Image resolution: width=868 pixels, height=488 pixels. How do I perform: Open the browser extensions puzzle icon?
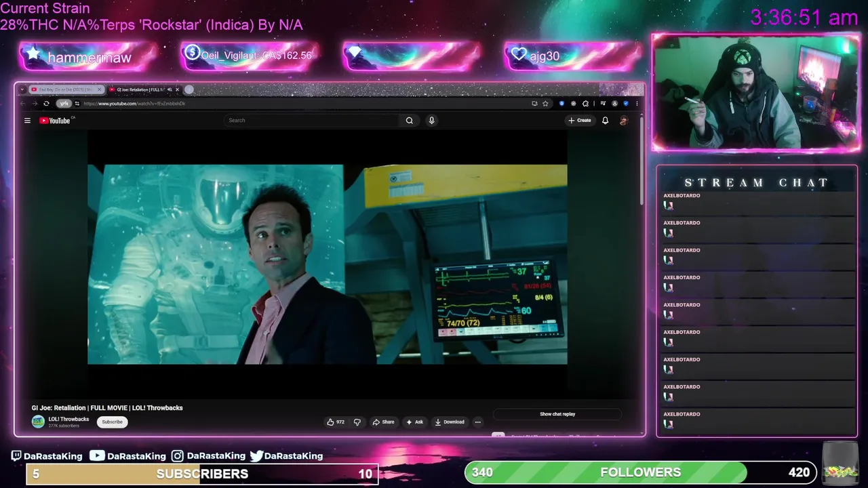click(x=585, y=104)
